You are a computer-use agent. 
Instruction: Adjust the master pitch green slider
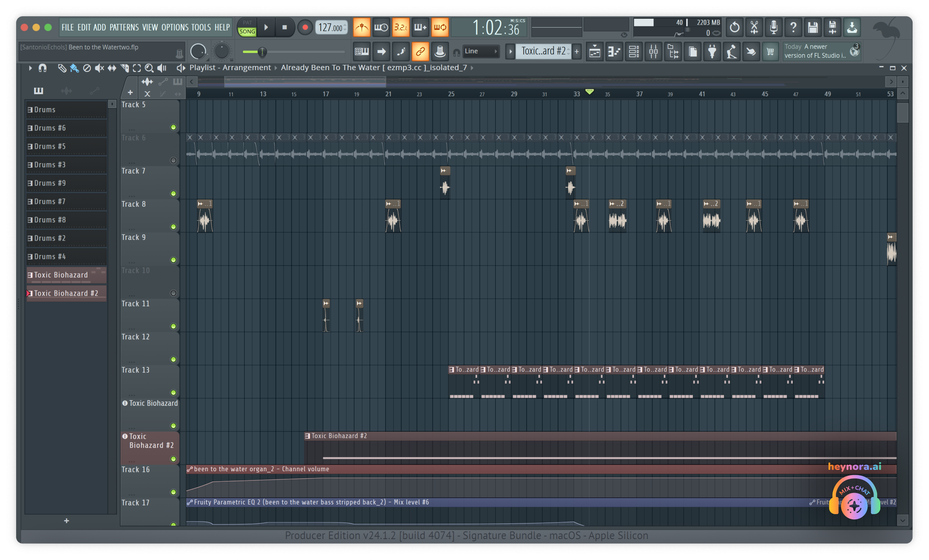coord(262,52)
